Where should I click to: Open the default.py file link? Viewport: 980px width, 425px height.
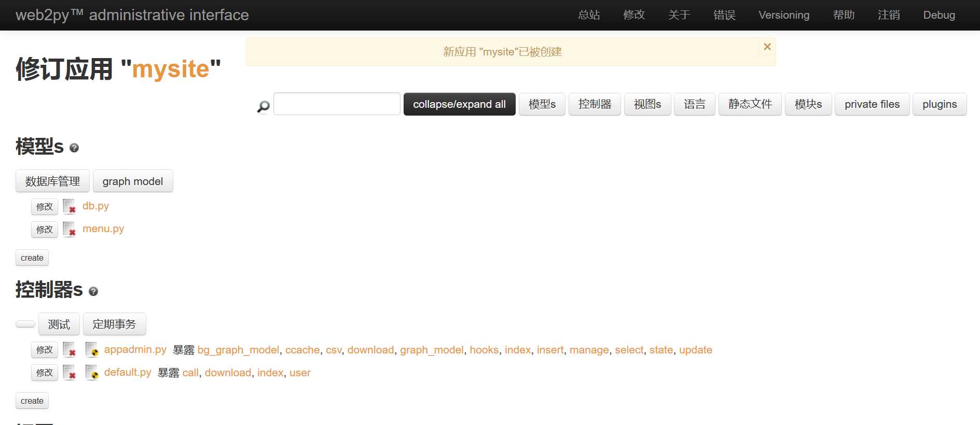[128, 372]
